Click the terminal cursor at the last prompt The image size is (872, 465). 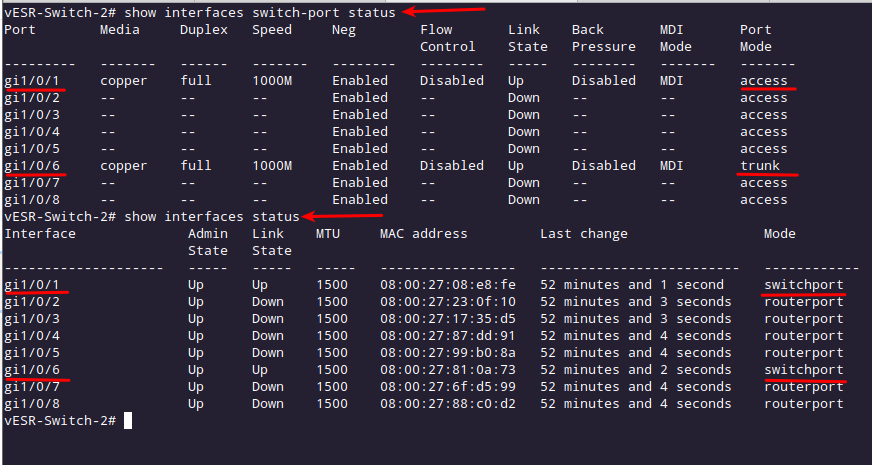128,421
